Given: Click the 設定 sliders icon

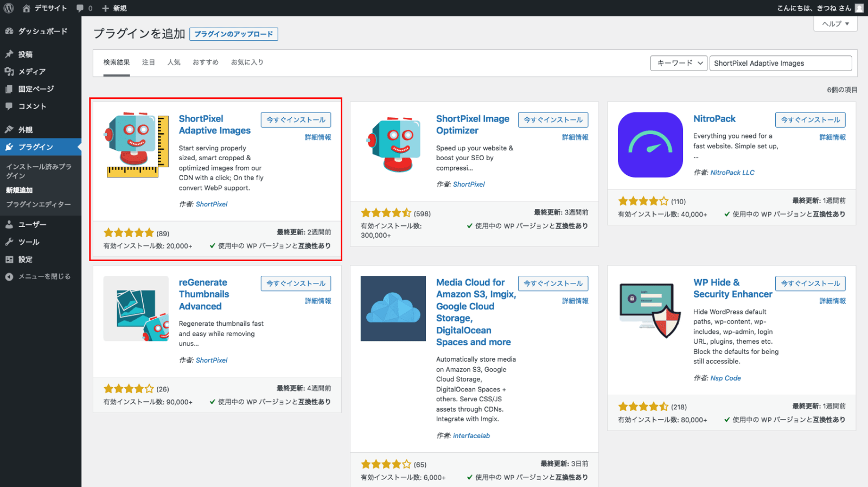Looking at the screenshot, I should [x=9, y=260].
